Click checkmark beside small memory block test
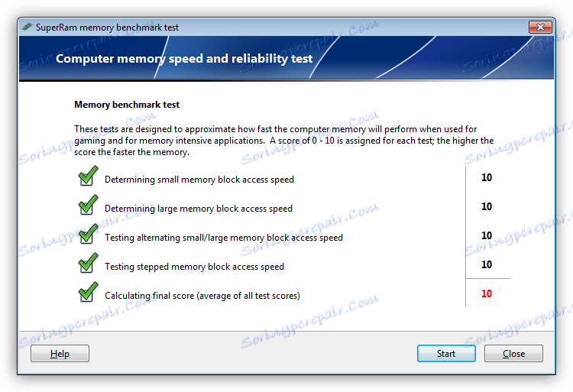This screenshot has width=573, height=392. (88, 176)
